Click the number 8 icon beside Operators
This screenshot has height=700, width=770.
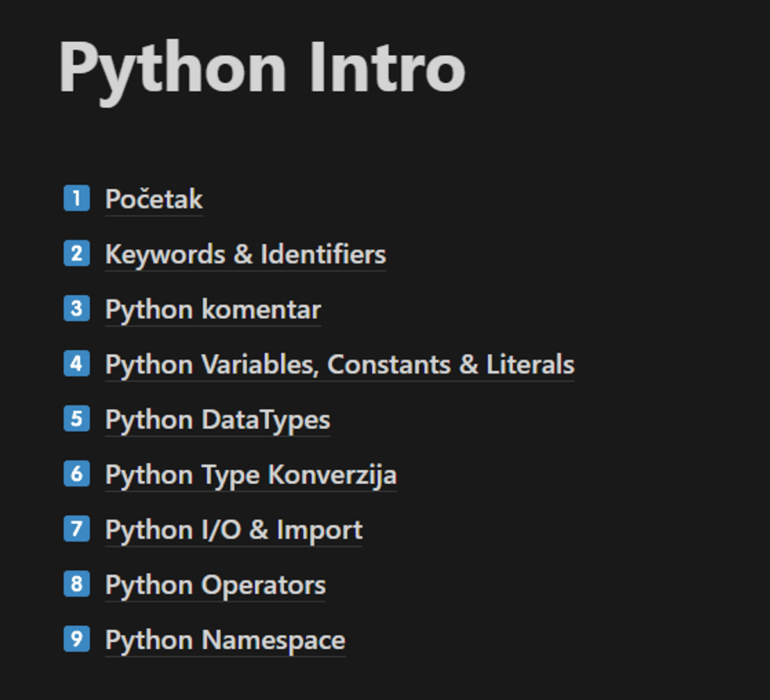(76, 585)
